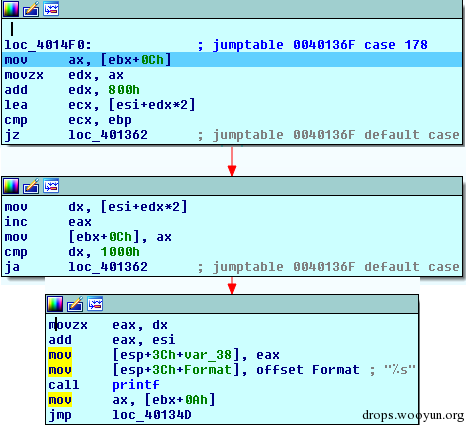
Task: Click loc_40134D jump target
Action: [152, 415]
